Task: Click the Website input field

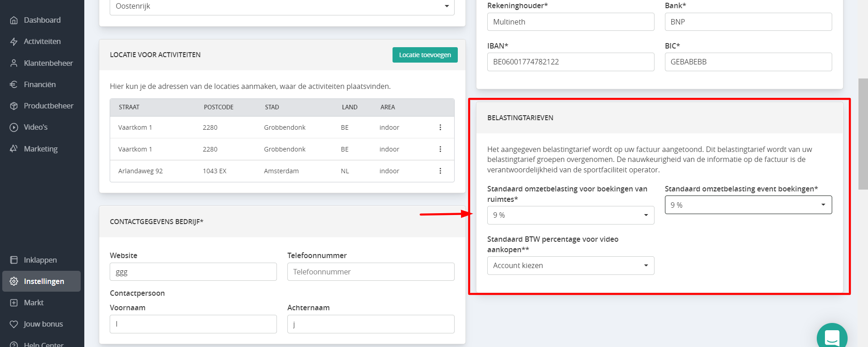Action: click(x=193, y=272)
